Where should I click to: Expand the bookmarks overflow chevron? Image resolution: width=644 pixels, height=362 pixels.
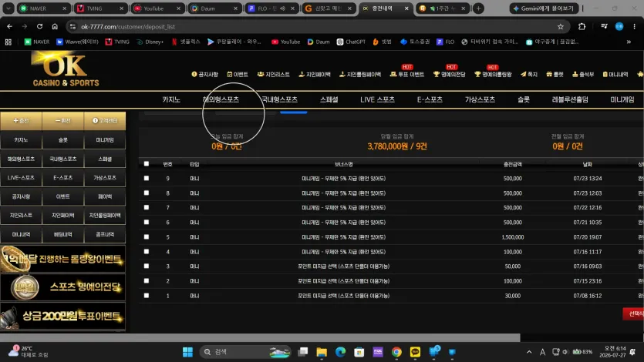tap(629, 42)
